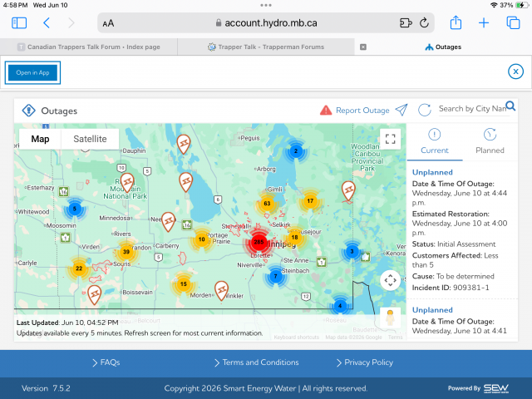The width and height of the screenshot is (532, 399).
Task: Click the Report Outage link
Action: pyautogui.click(x=362, y=111)
